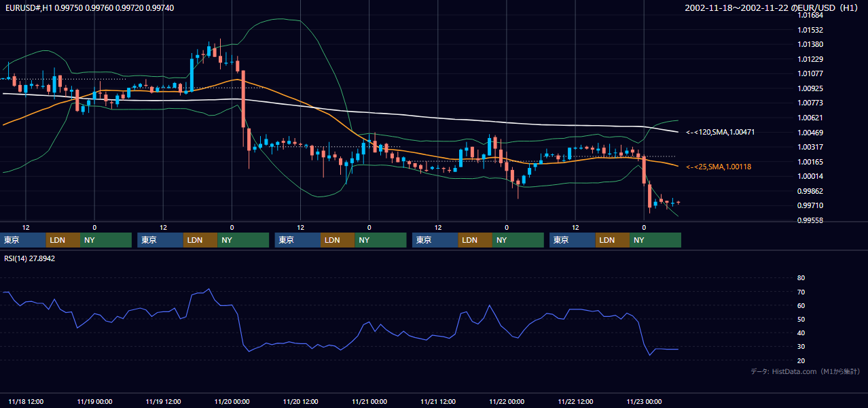Click price axis value 1.00317

click(811, 147)
